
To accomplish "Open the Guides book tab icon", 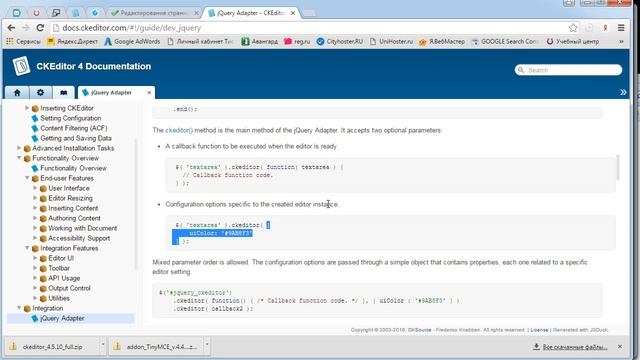I will 63,93.
